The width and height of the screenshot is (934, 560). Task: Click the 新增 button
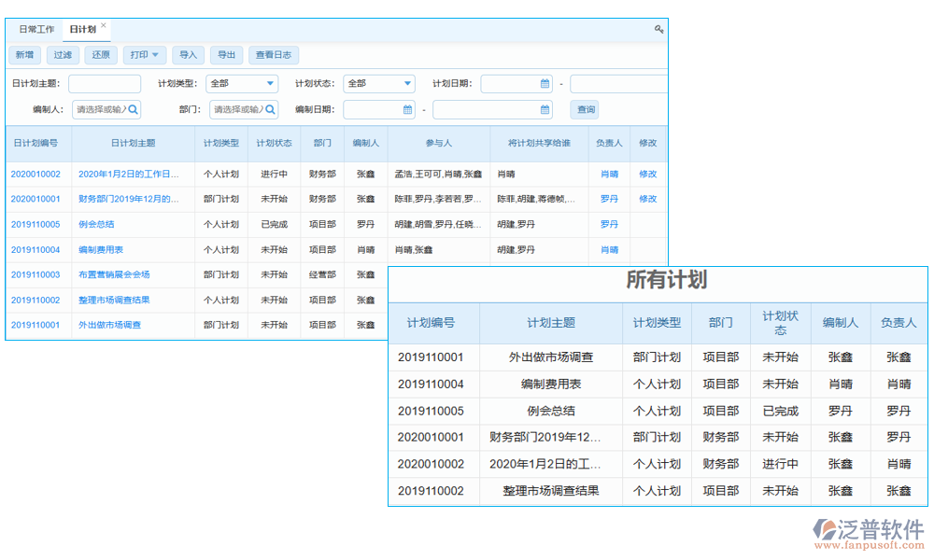coord(24,54)
